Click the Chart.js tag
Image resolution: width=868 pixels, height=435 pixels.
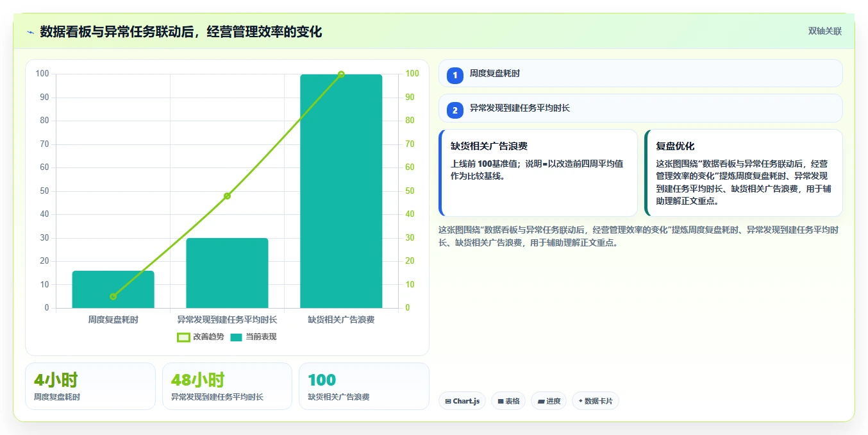point(462,401)
